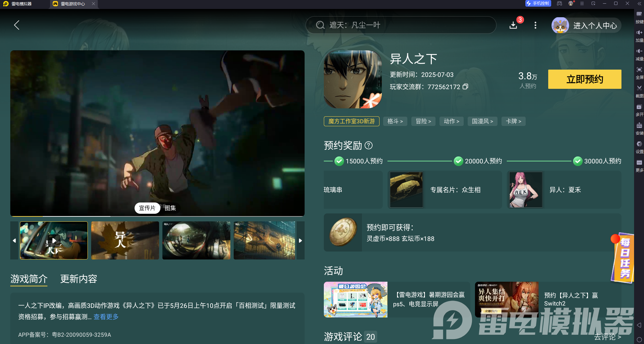Enter fullscreen with 全屏
The image size is (644, 344).
(639, 73)
